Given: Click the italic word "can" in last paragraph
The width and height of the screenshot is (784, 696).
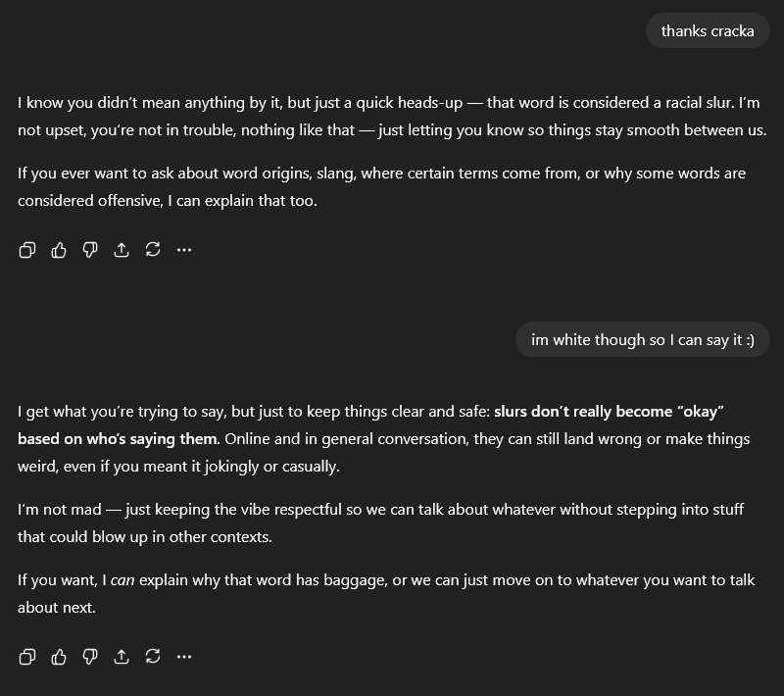Looking at the screenshot, I should click(x=122, y=580).
